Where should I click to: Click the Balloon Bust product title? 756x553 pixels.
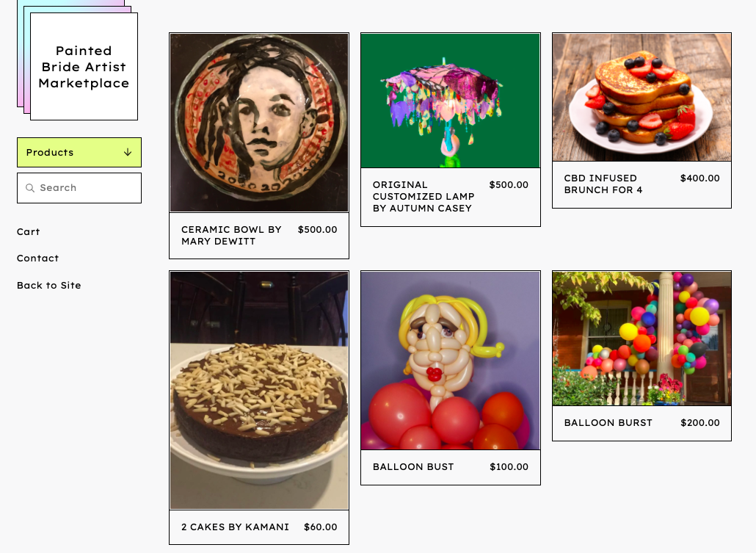(413, 466)
